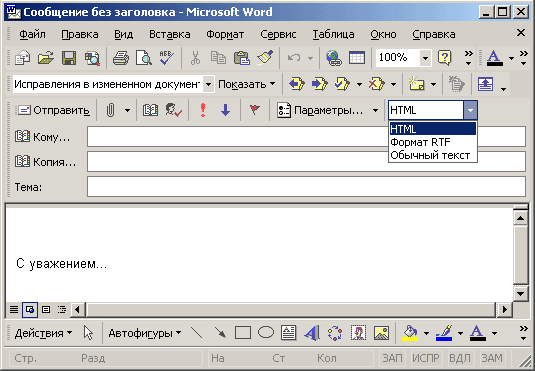The image size is (535, 371).
Task: Click the Save floppy disk icon
Action: coord(69,58)
